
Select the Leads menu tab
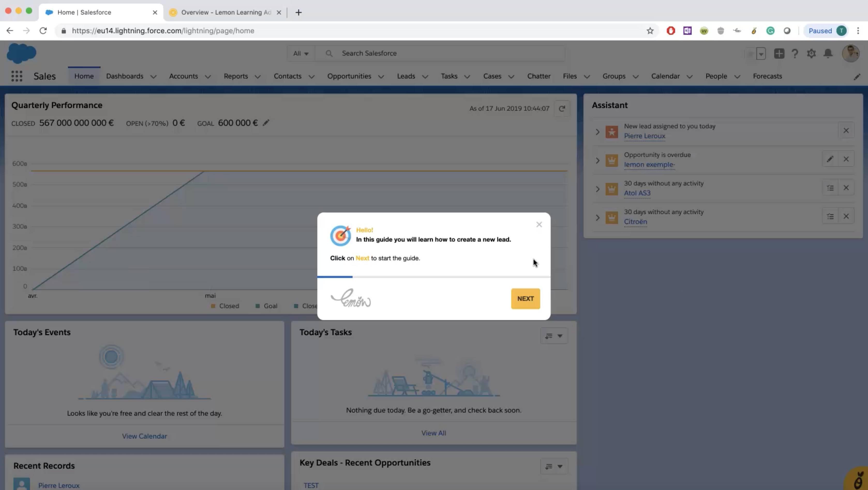point(406,76)
